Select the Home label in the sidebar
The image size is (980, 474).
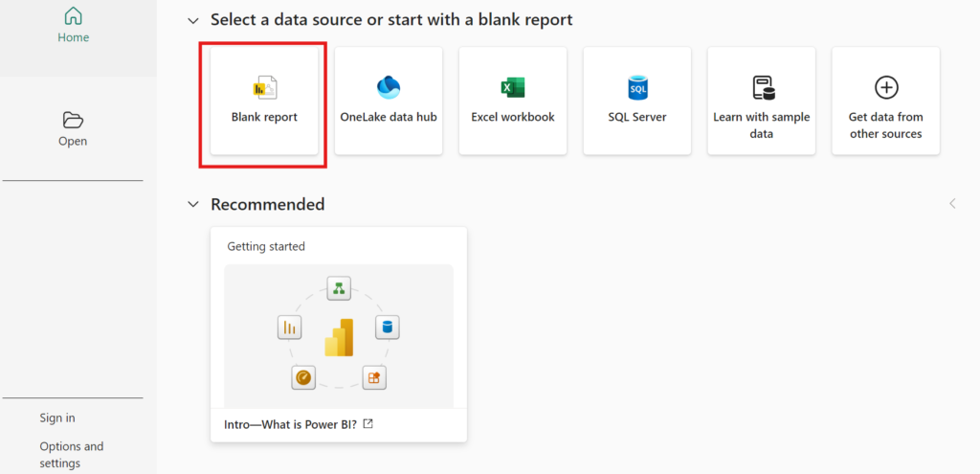73,37
